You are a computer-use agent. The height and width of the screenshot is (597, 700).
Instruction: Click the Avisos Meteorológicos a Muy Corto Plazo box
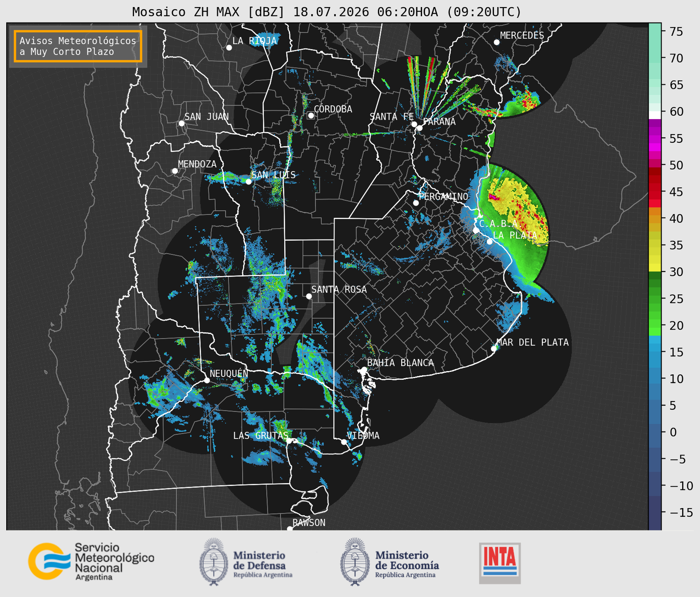(78, 46)
